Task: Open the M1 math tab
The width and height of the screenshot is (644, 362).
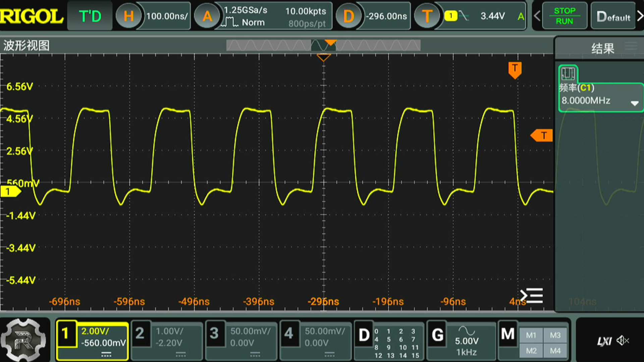Action: (531, 335)
